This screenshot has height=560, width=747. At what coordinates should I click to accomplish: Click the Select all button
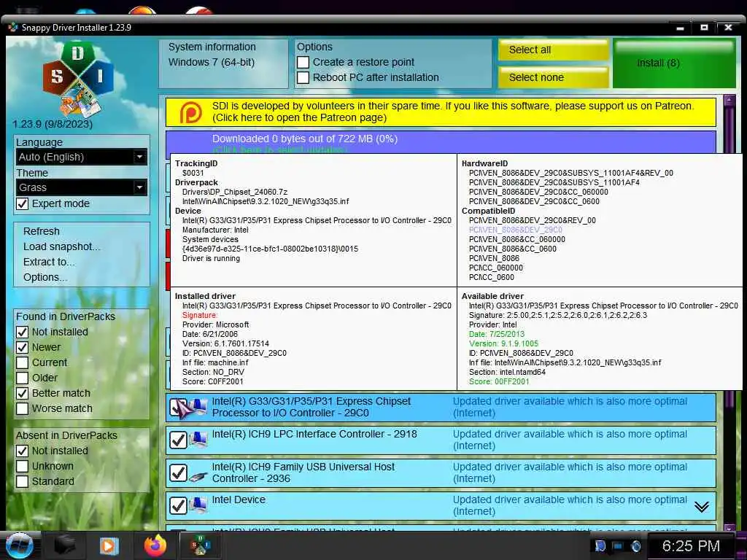click(x=553, y=50)
